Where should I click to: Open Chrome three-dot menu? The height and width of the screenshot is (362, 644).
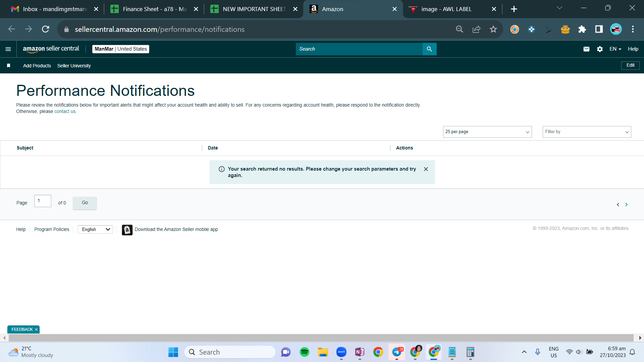point(633,29)
